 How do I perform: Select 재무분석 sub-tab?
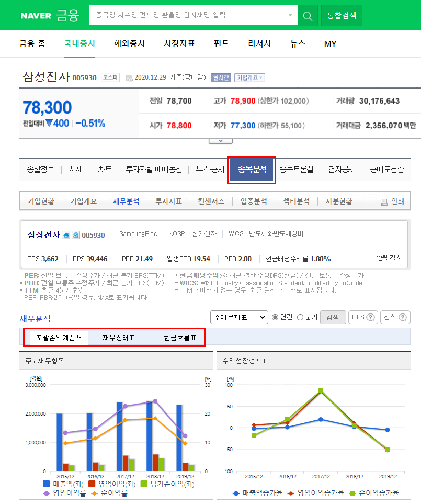[126, 201]
